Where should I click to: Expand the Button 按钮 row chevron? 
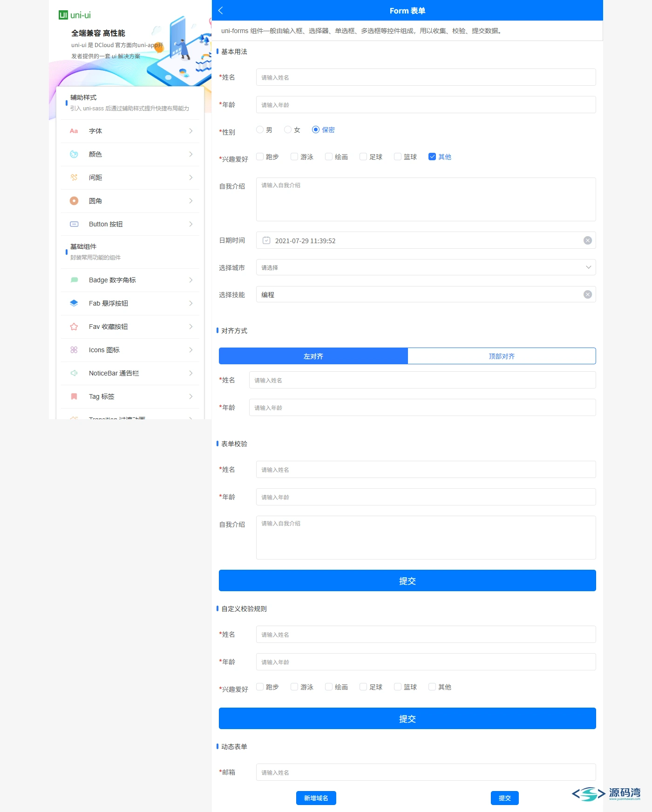coord(191,224)
